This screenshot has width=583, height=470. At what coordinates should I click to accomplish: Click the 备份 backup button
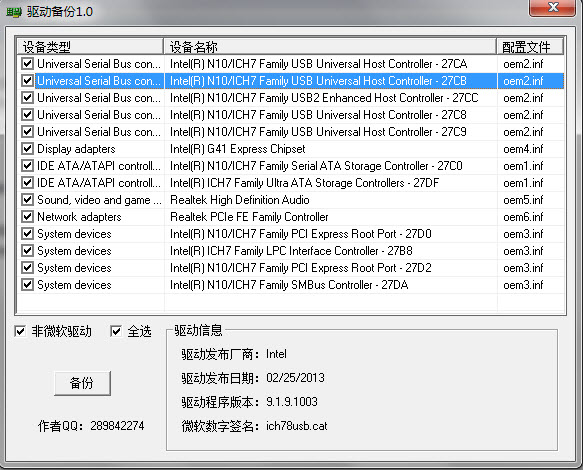pos(82,383)
